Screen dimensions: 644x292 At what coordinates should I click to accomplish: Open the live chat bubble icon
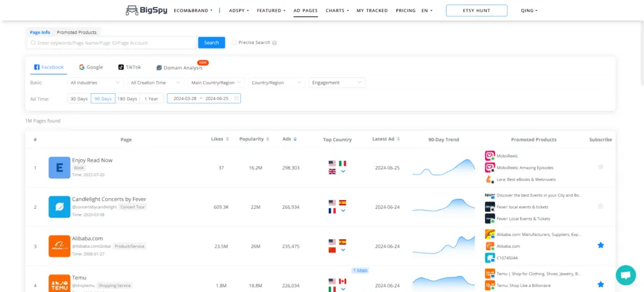(x=626, y=275)
